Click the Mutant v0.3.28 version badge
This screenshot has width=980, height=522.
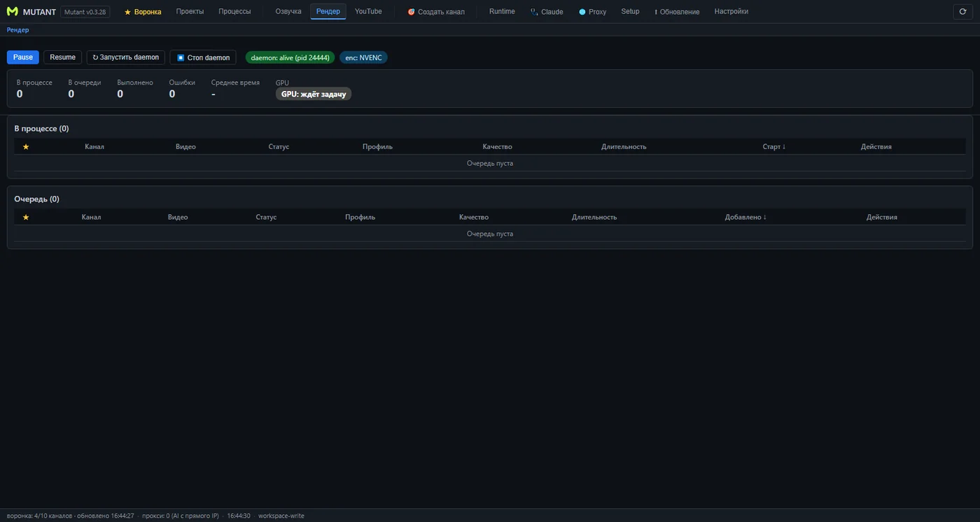click(x=85, y=12)
